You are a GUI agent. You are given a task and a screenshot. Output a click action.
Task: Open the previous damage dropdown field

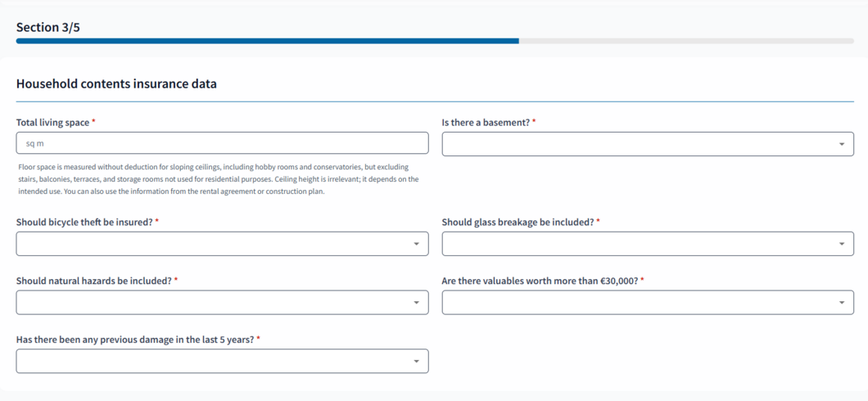tap(213, 362)
